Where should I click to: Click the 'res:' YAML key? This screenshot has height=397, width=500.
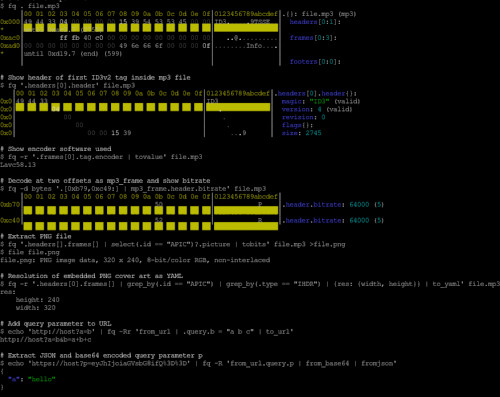[x=8, y=292]
